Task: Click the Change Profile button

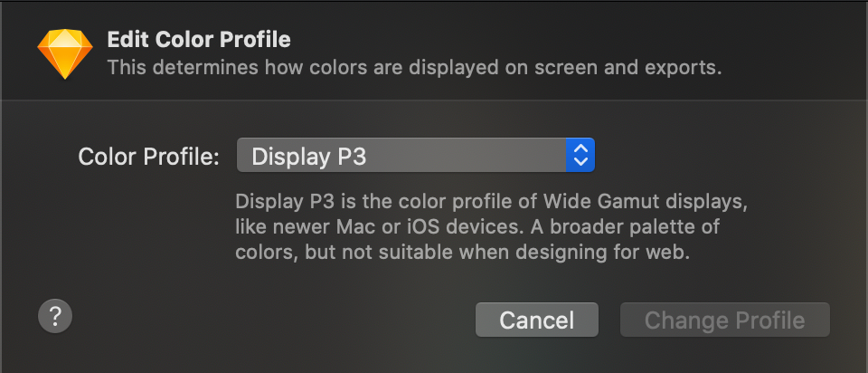Action: tap(724, 320)
